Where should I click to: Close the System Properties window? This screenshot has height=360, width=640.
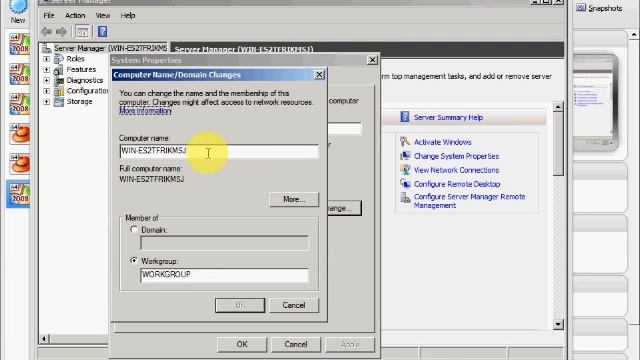tap(372, 60)
